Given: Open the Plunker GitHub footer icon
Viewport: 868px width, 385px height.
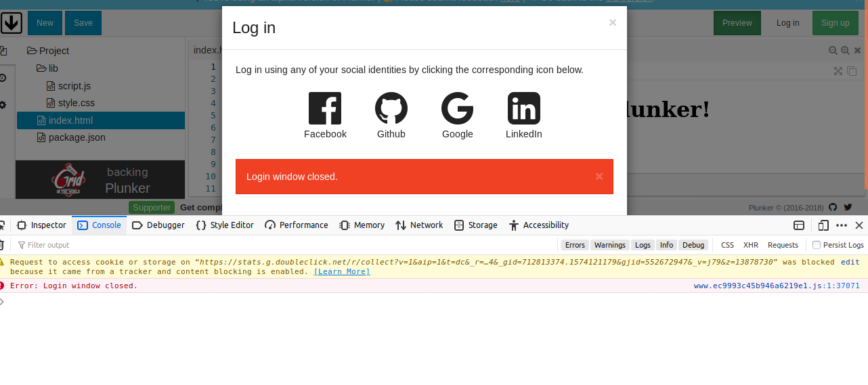Looking at the screenshot, I should [x=833, y=208].
